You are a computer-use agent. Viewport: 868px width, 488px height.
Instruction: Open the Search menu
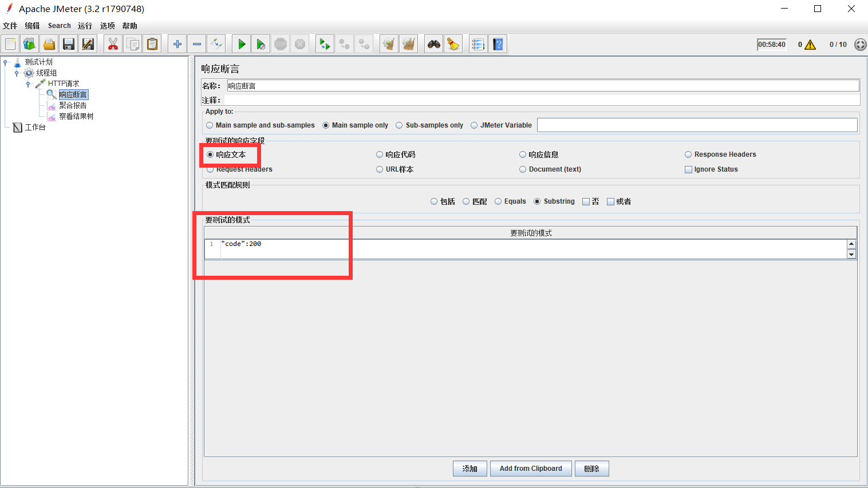tap(60, 26)
